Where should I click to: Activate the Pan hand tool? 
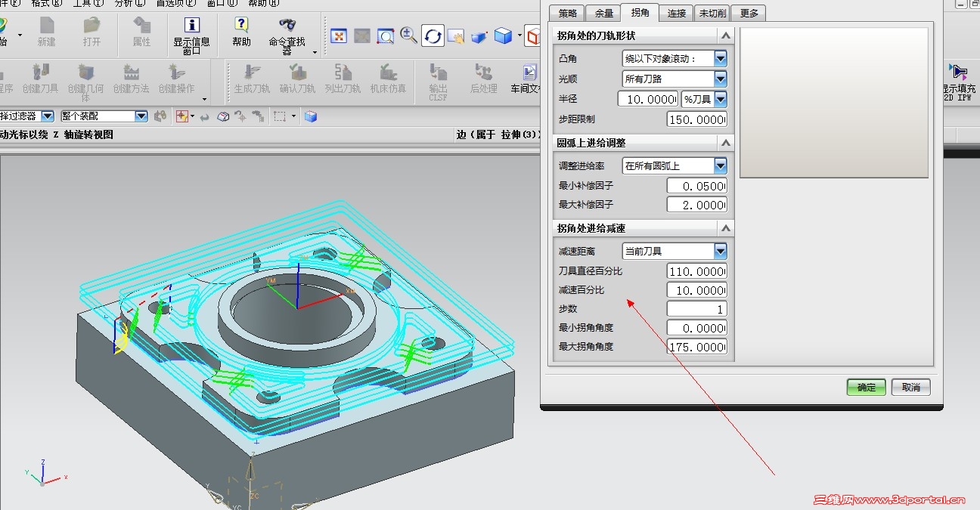point(456,36)
